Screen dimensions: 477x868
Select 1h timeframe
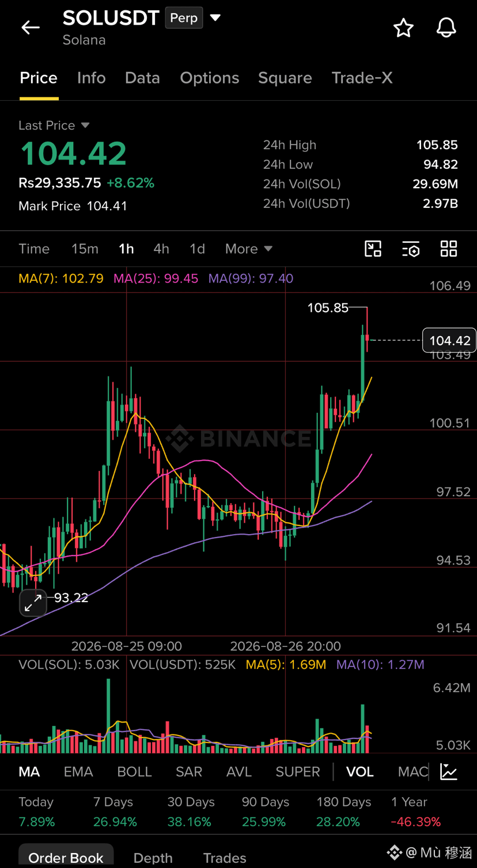pyautogui.click(x=126, y=249)
